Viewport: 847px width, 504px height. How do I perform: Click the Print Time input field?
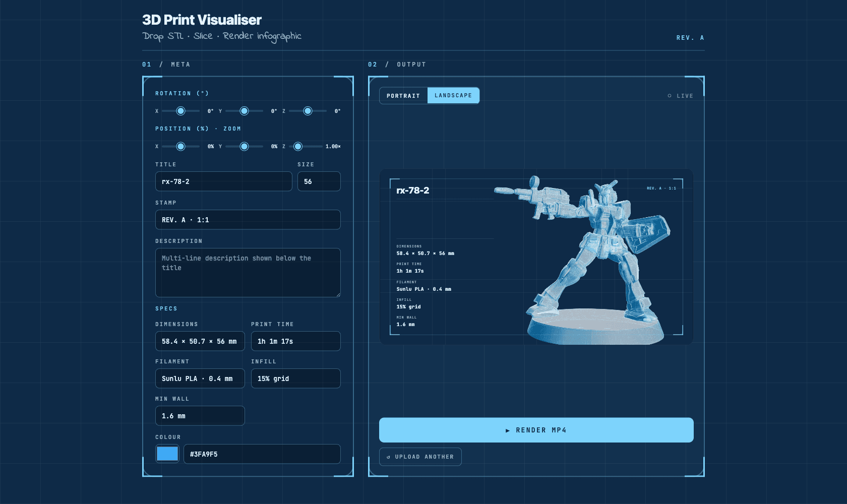[x=296, y=341]
